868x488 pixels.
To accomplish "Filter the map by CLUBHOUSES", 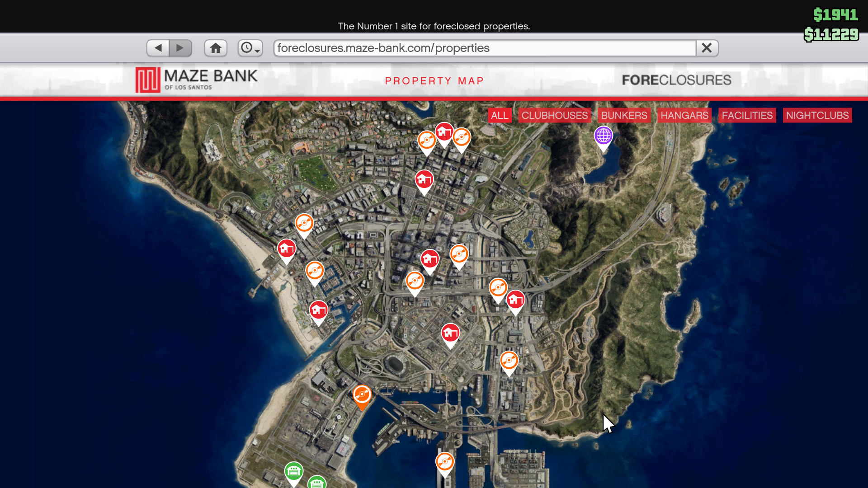I will (x=555, y=115).
